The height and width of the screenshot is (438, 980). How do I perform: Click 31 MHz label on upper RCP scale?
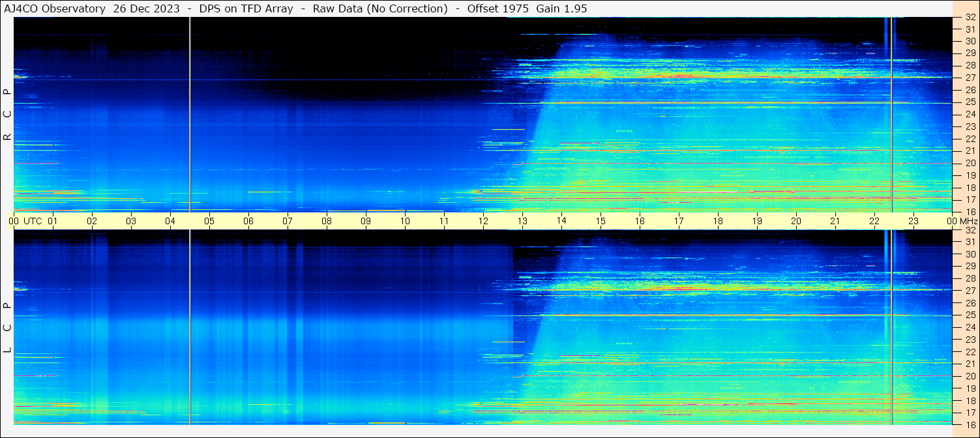970,29
